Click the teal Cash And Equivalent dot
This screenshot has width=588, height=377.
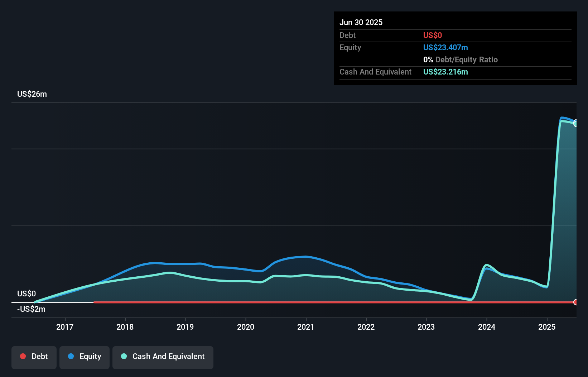(124, 356)
